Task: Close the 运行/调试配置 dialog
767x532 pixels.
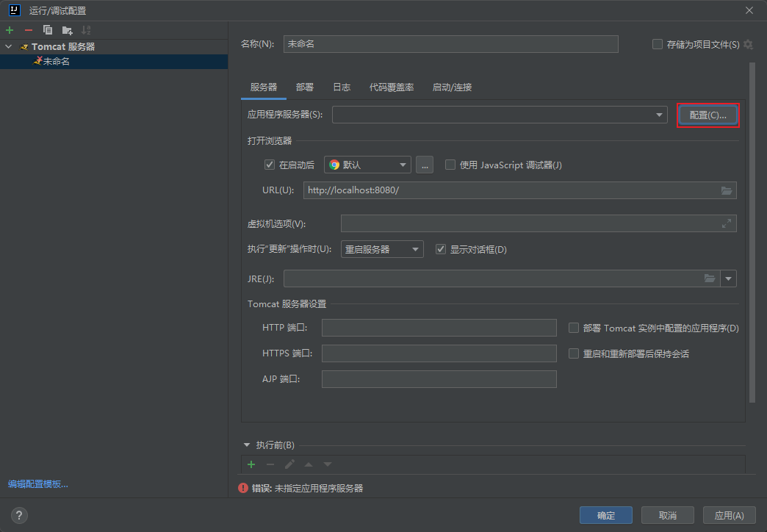Action: (x=749, y=10)
